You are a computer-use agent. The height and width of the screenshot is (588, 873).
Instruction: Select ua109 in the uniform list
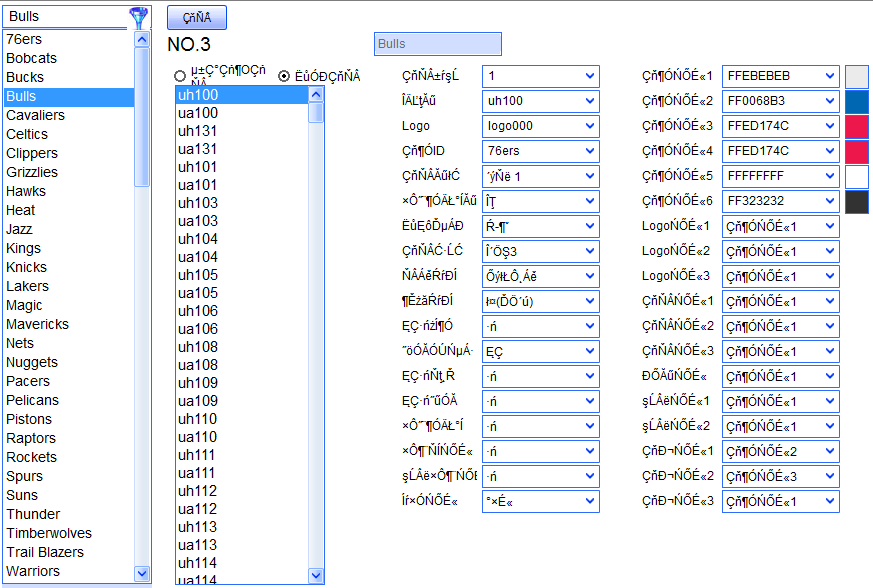point(242,401)
